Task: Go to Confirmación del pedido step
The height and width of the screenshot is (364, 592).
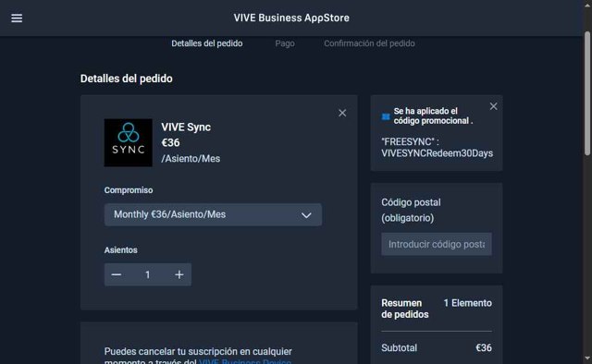Action: click(x=369, y=43)
